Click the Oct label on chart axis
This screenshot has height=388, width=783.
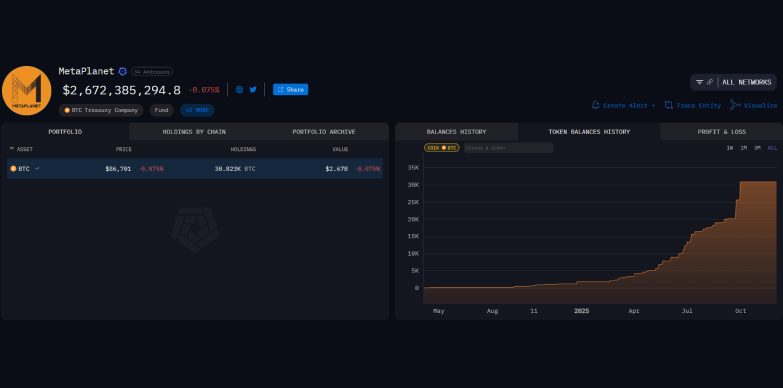(741, 311)
